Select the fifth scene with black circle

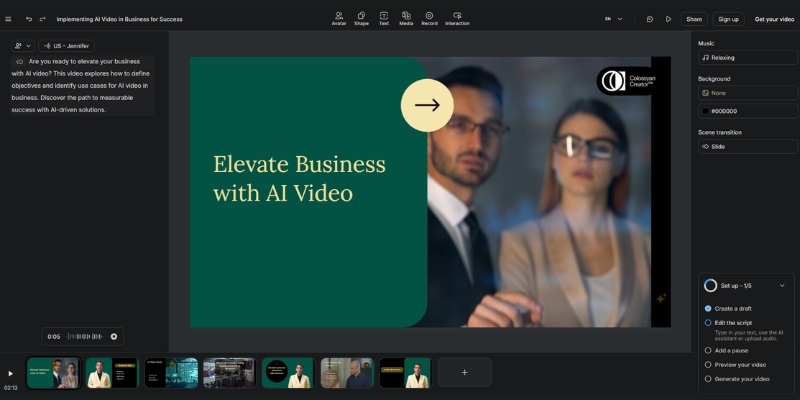pos(288,373)
